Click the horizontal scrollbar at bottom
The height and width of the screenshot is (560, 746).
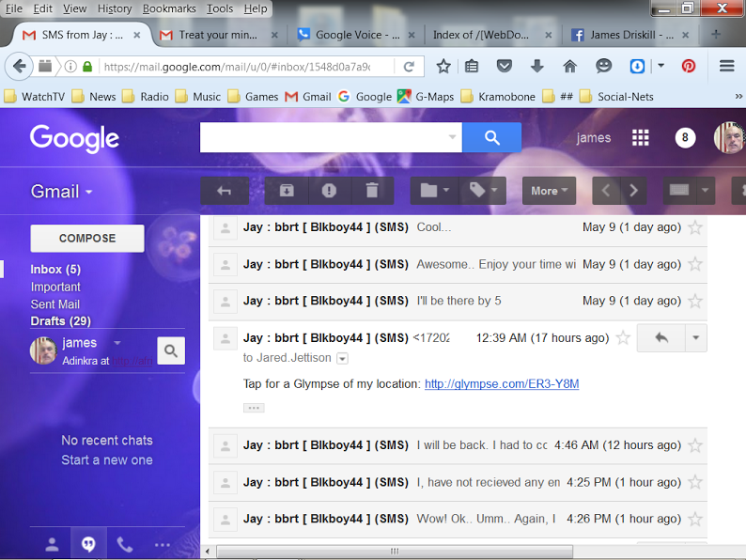(395, 552)
